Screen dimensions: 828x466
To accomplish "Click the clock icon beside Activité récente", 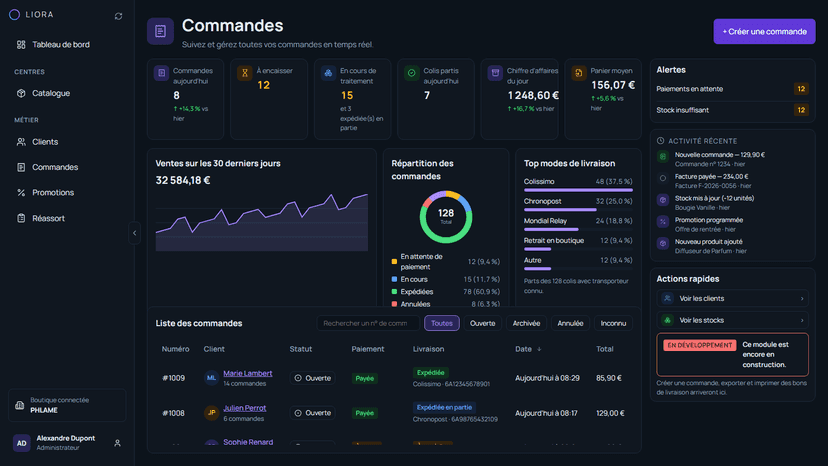I will point(661,141).
